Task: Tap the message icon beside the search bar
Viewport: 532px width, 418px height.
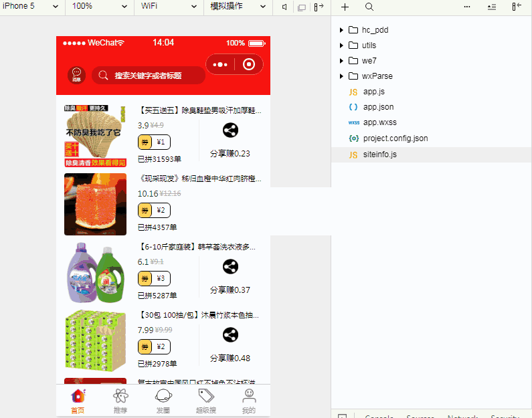Action: point(76,74)
